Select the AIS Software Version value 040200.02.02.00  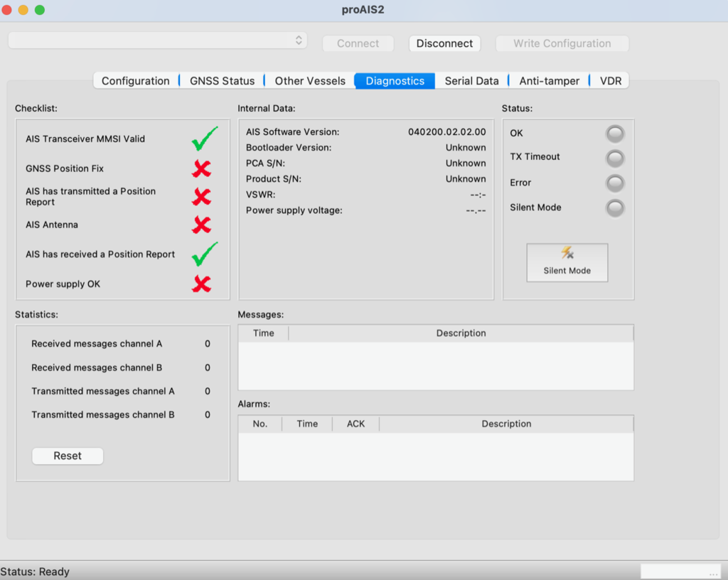tap(447, 131)
